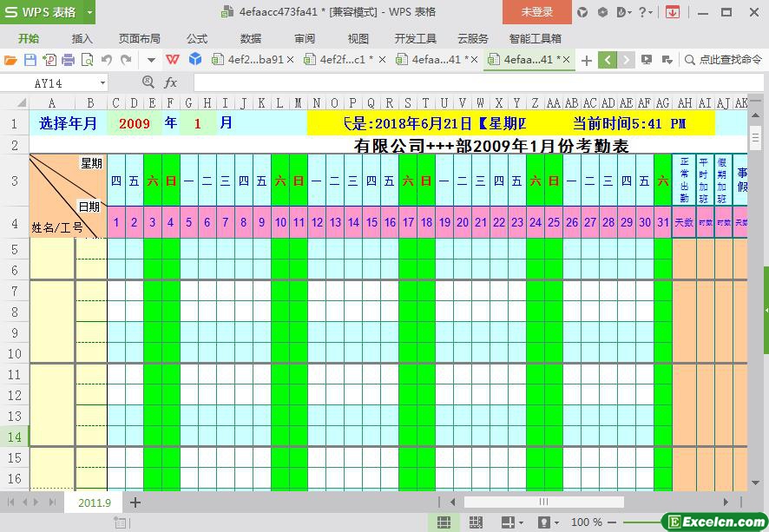Image resolution: width=769 pixels, height=532 pixels.
Task: Click the 点此查找命令 search box
Action: point(722,60)
